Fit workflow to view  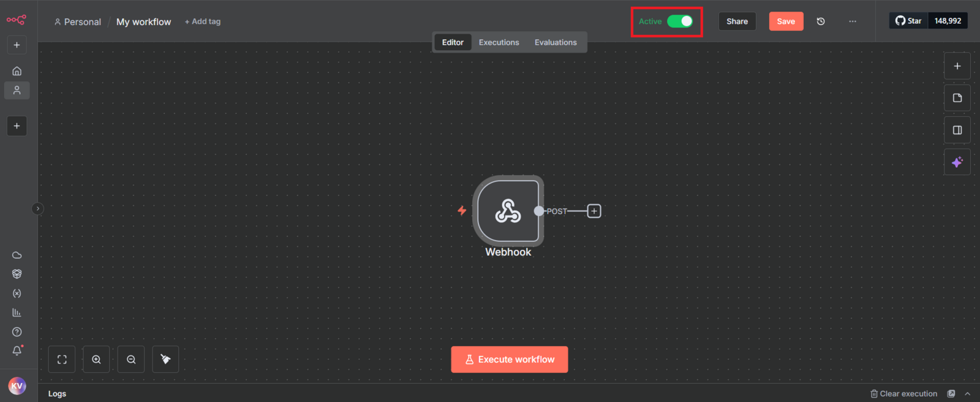point(62,360)
